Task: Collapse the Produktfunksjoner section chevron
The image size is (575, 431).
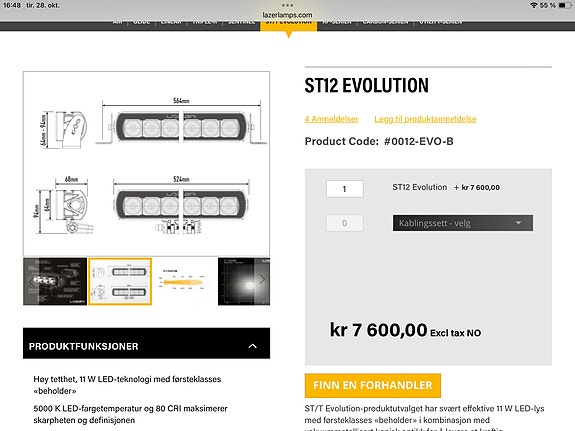Action: point(253,346)
